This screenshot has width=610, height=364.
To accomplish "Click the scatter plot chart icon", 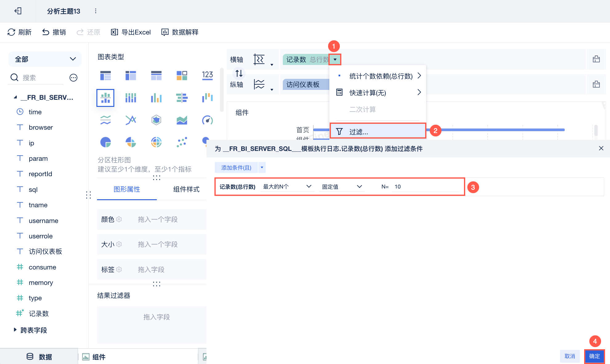I will (182, 142).
